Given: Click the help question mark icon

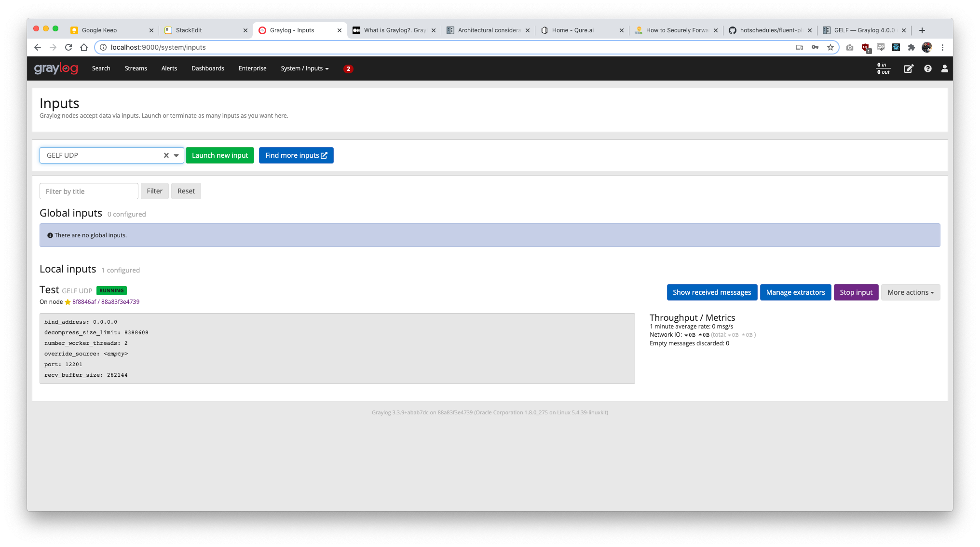Looking at the screenshot, I should point(927,68).
